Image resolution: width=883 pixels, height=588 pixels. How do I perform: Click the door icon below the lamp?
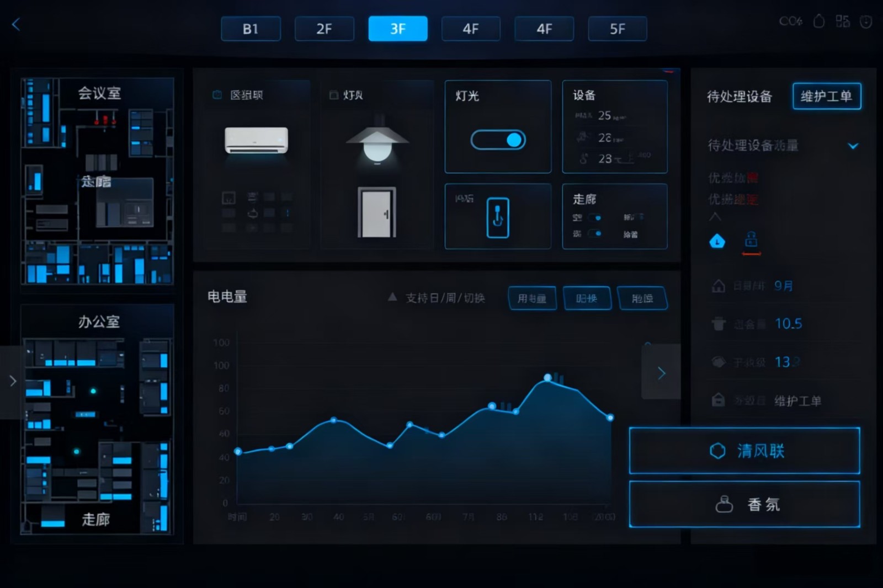377,213
